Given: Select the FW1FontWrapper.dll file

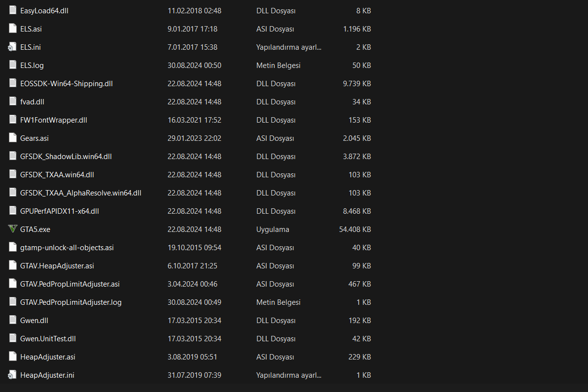Looking at the screenshot, I should coord(54,120).
